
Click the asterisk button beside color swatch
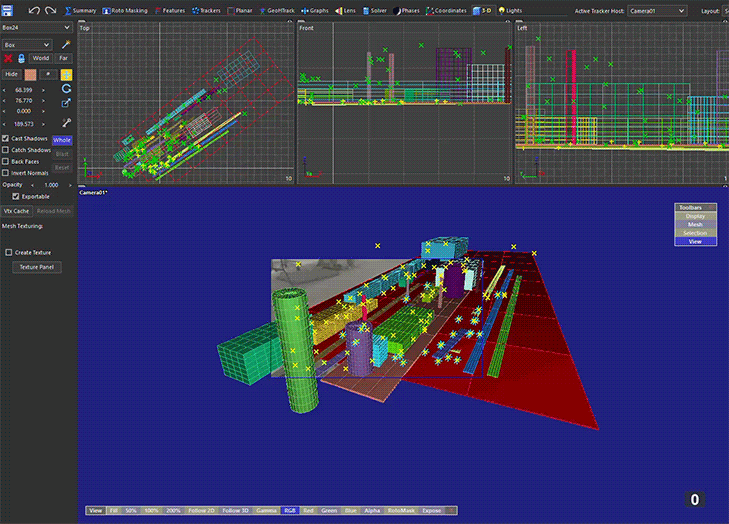(48, 74)
